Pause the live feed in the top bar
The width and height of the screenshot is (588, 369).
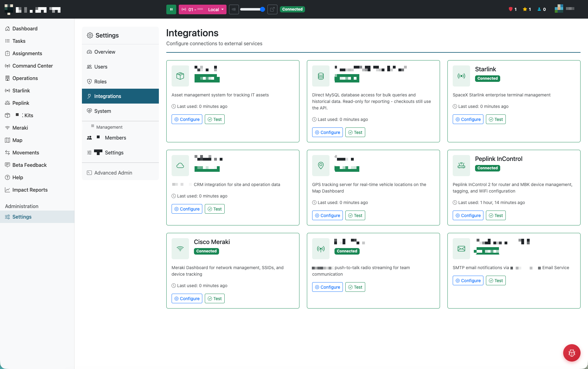click(171, 9)
